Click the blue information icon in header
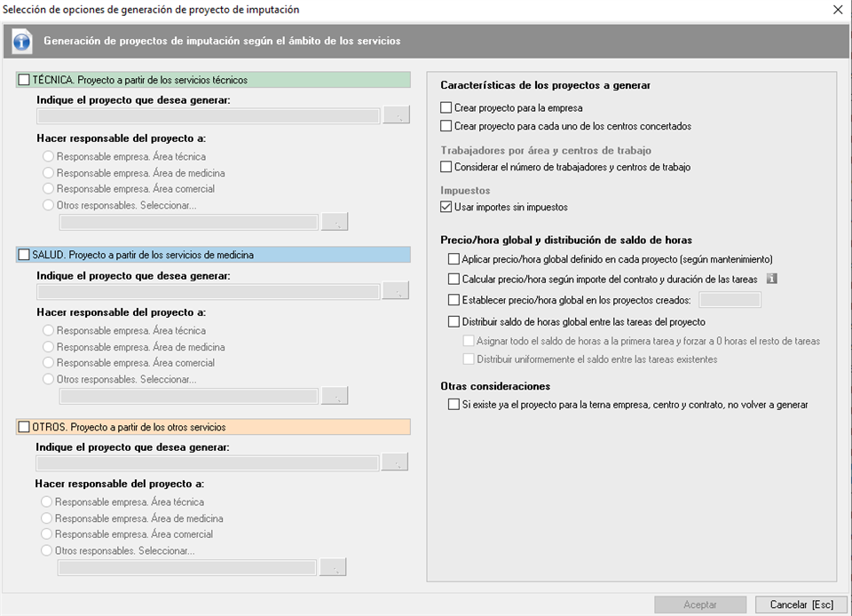The width and height of the screenshot is (852, 616). point(23,41)
